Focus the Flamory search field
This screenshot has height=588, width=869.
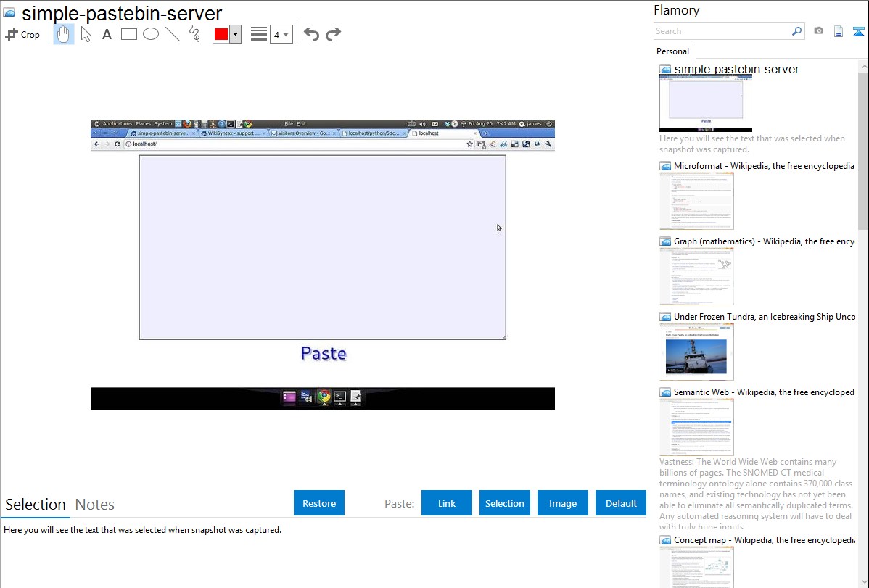coord(722,31)
